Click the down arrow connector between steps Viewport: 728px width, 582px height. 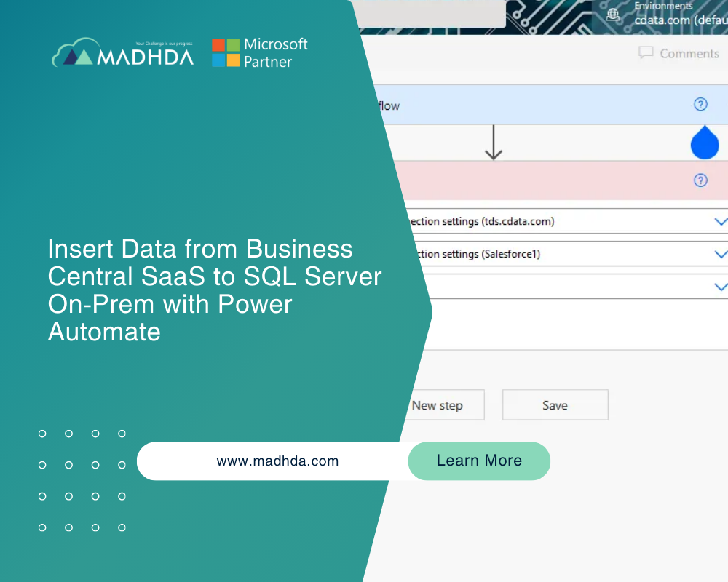[494, 143]
